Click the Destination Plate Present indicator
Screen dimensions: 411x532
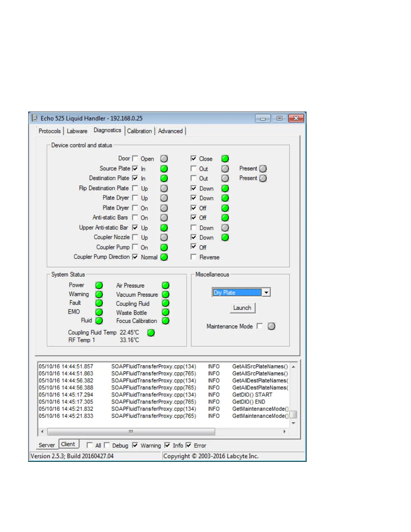click(263, 178)
